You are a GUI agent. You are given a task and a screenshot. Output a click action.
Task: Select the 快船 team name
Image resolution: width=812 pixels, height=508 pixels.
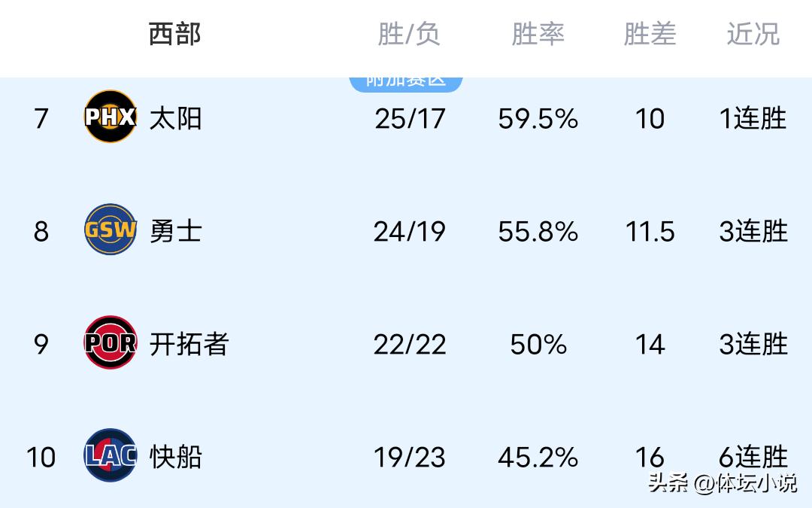[x=175, y=457]
